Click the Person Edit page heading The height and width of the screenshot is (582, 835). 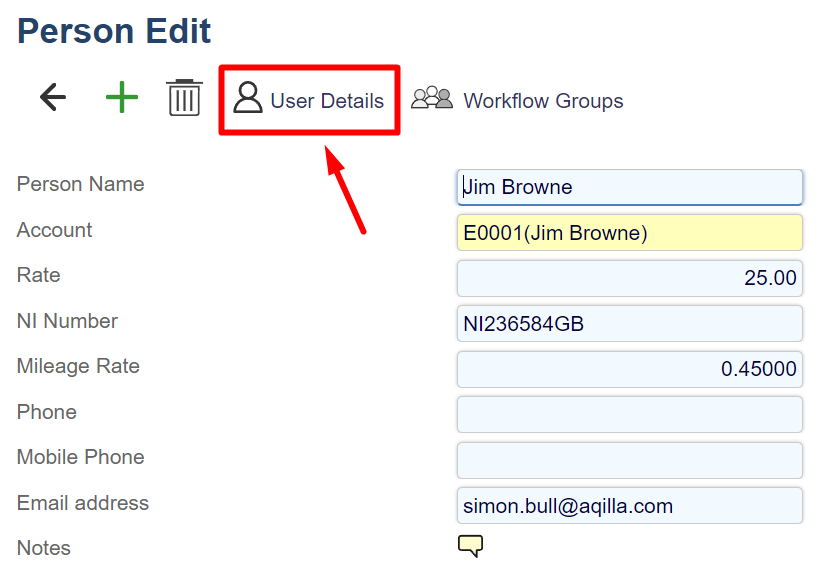point(114,31)
